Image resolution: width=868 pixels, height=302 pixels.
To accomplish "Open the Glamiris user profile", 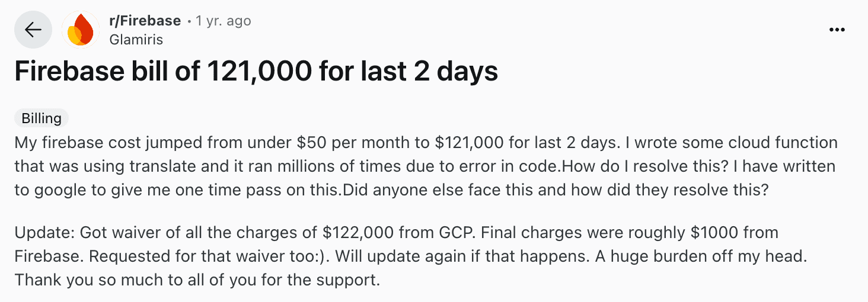I will (x=136, y=40).
